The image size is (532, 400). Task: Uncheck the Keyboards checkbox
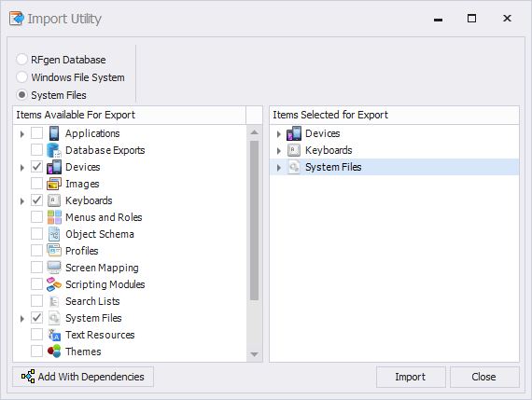pos(36,200)
